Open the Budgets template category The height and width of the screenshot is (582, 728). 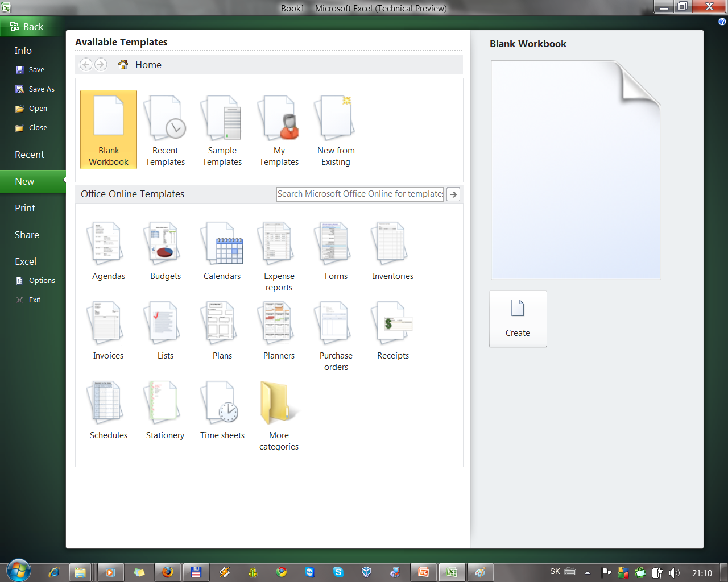click(166, 251)
